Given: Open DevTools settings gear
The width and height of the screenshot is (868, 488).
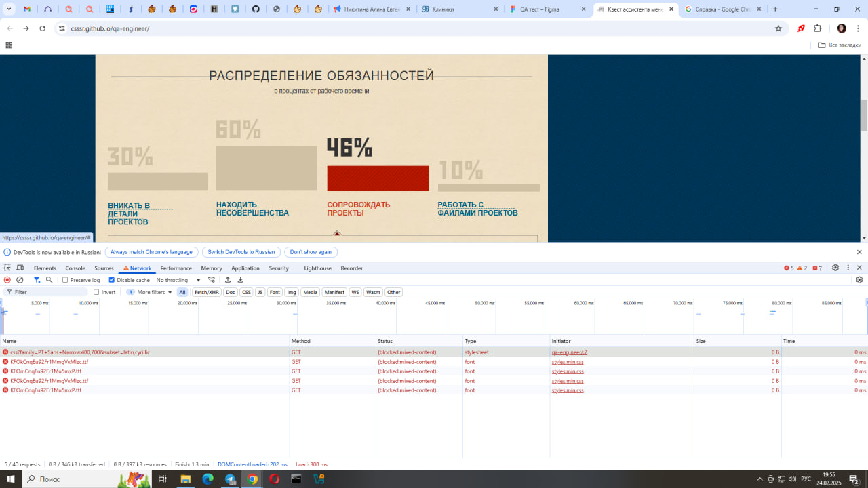Looking at the screenshot, I should point(835,268).
